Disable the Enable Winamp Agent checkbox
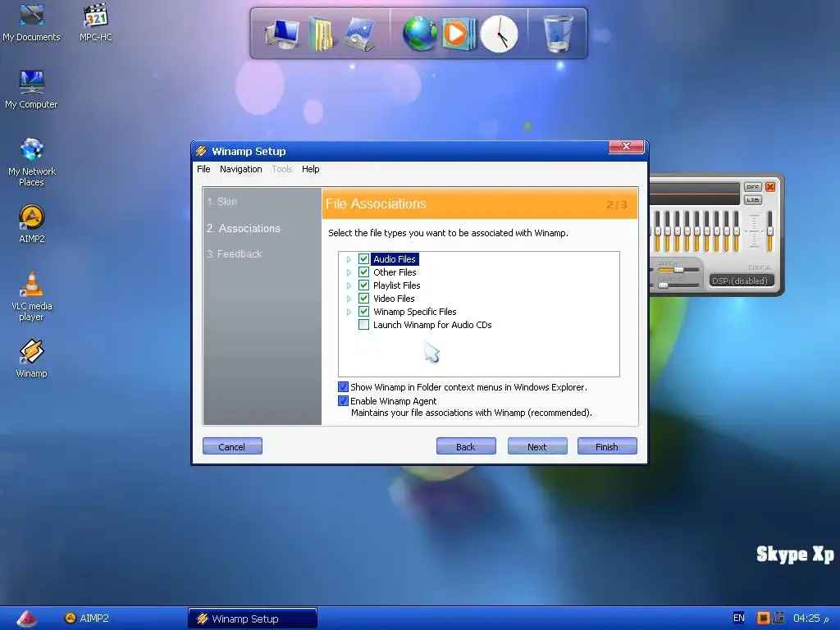Screen dimensions: 840x630 [x=344, y=400]
